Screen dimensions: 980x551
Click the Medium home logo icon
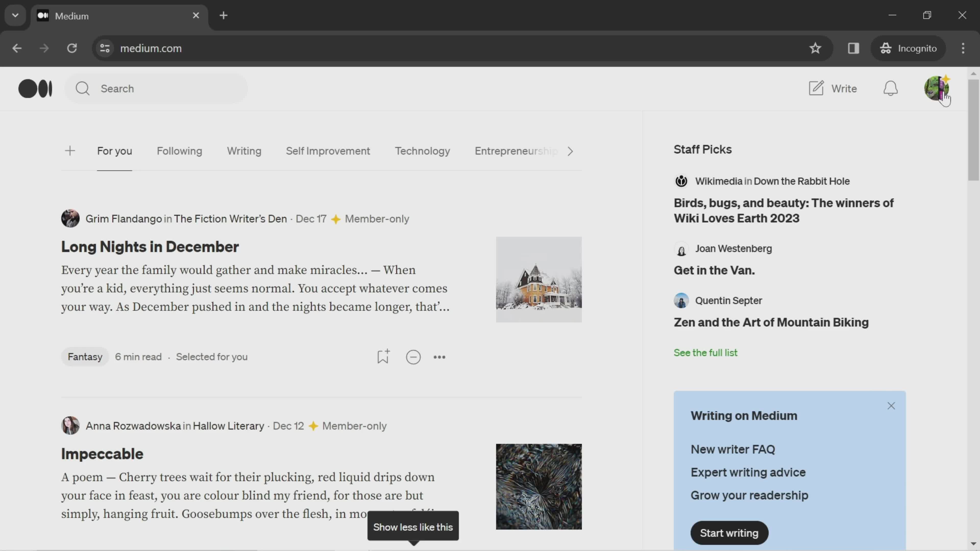click(x=35, y=88)
